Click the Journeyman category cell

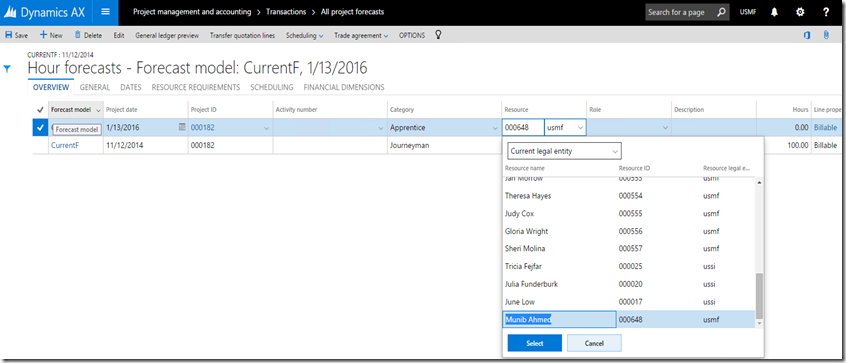pyautogui.click(x=444, y=145)
